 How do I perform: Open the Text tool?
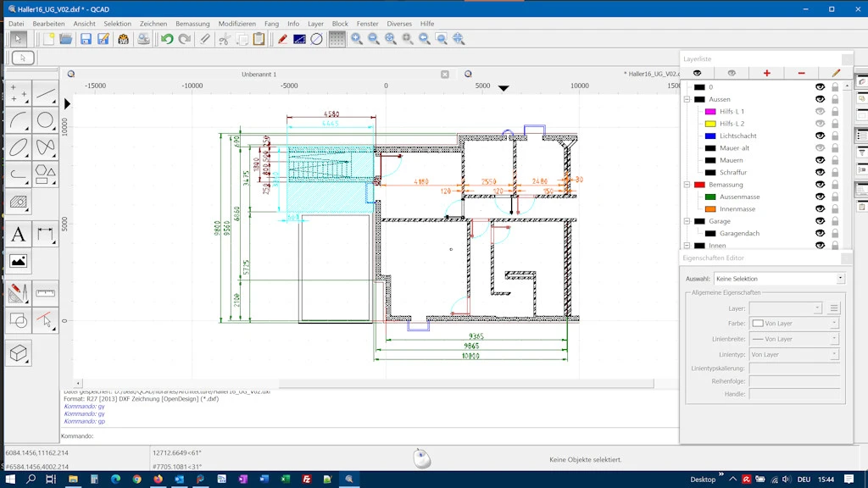coord(19,234)
